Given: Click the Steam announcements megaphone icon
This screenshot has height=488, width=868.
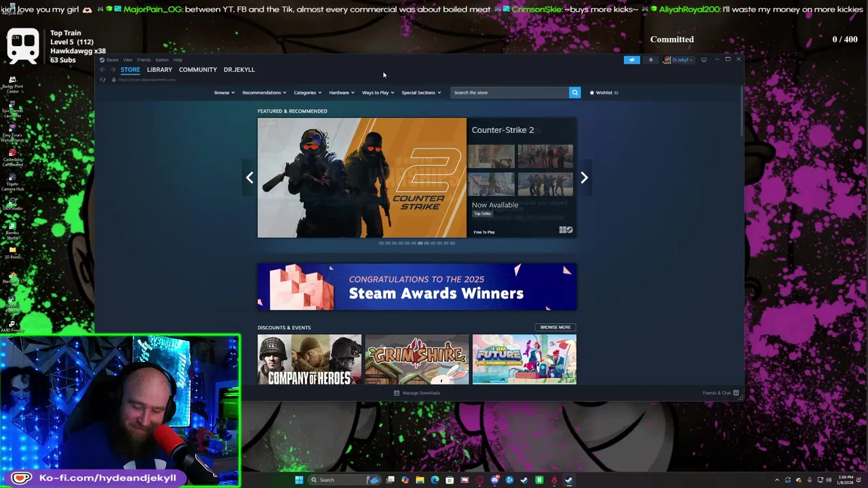Looking at the screenshot, I should [632, 60].
